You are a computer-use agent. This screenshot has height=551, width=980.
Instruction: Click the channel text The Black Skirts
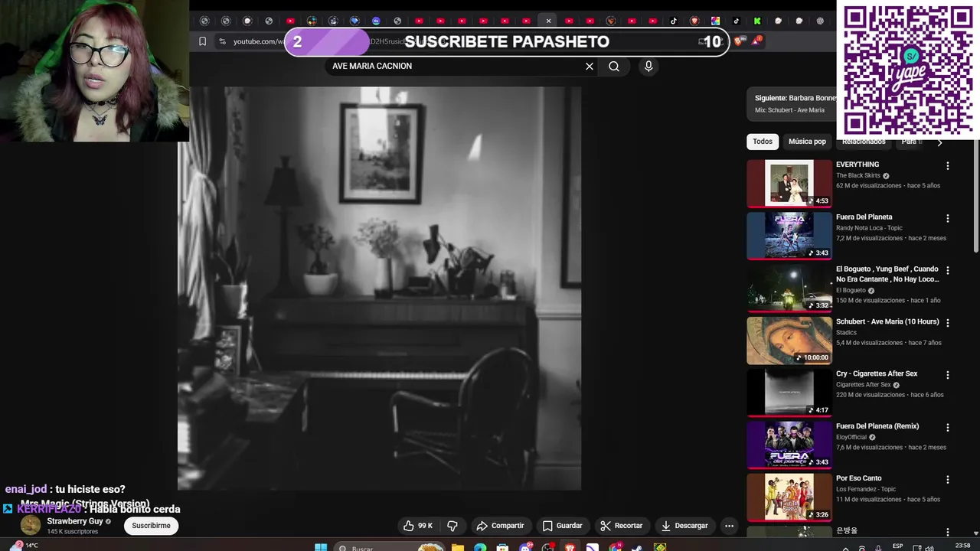tap(858, 175)
